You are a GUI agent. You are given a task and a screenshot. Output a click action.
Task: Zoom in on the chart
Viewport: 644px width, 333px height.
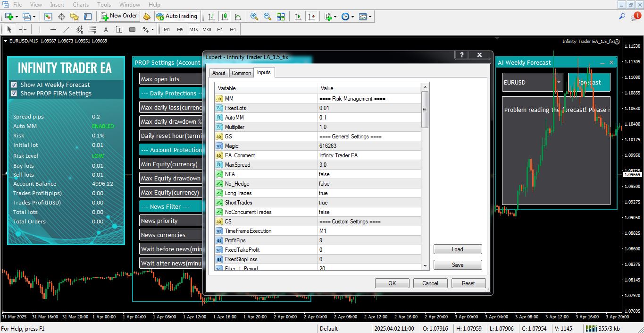[x=253, y=17]
